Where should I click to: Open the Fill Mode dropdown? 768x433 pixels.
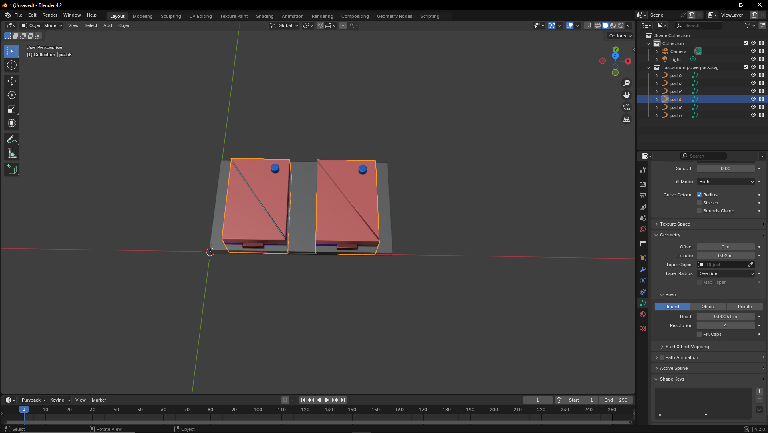point(726,182)
